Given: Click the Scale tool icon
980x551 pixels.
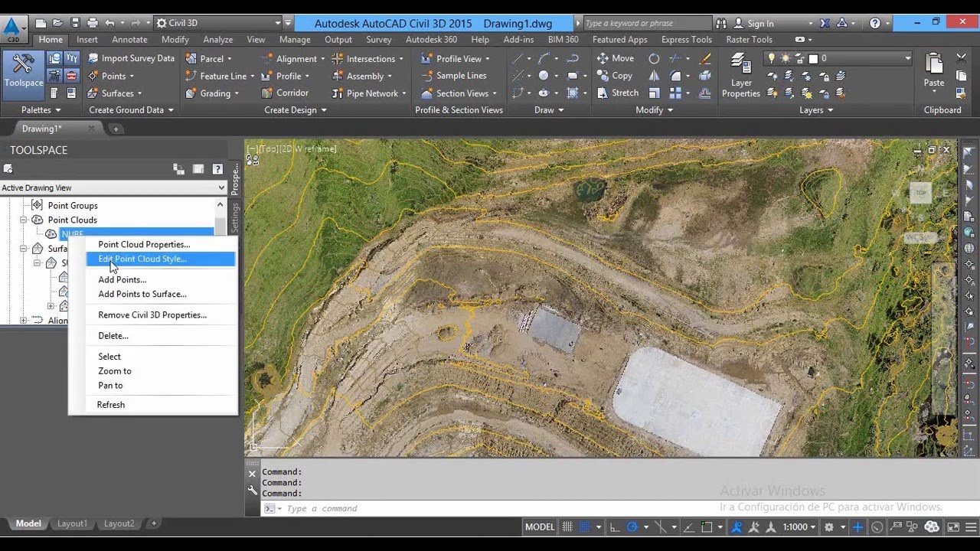Looking at the screenshot, I should [x=654, y=93].
